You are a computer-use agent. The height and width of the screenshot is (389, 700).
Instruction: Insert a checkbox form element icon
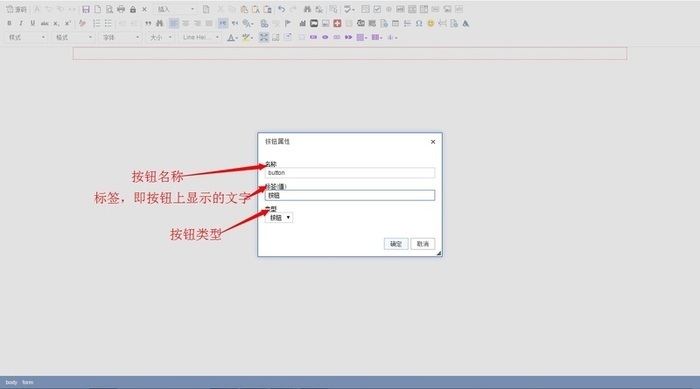(x=377, y=9)
